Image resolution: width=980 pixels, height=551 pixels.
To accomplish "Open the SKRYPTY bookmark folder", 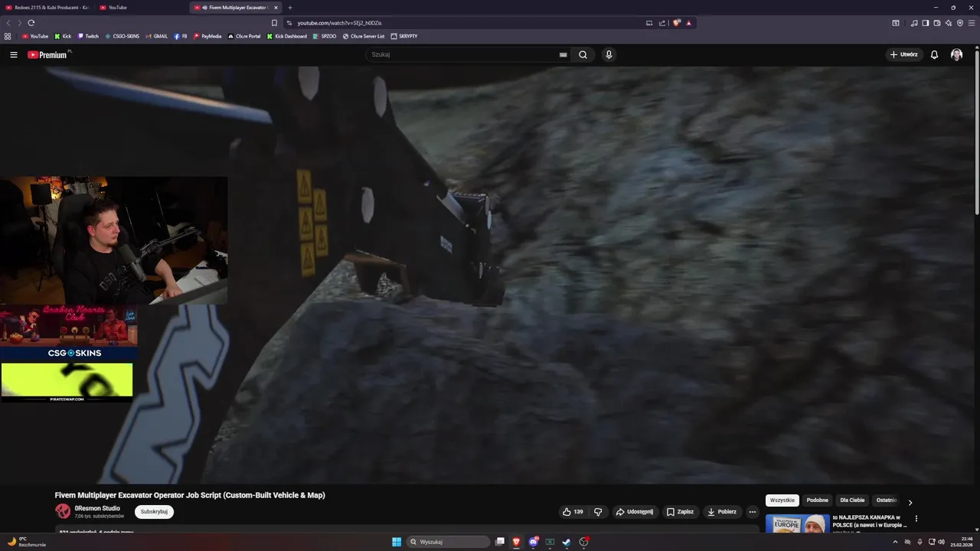I will tap(404, 36).
